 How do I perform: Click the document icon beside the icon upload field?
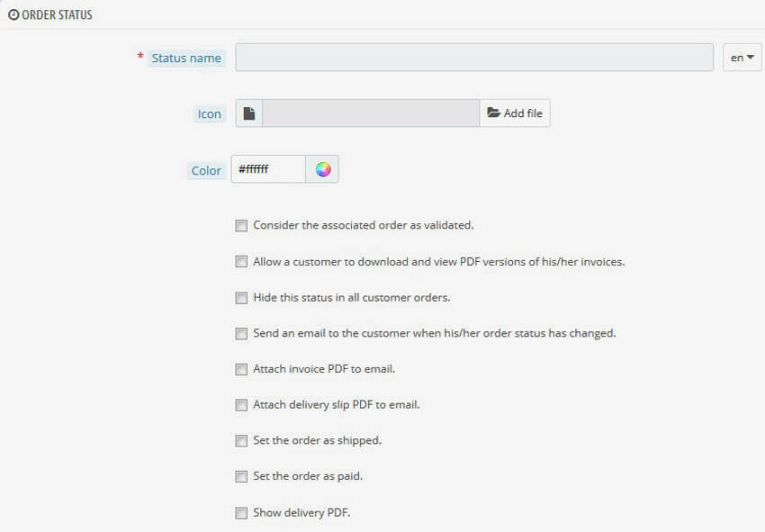(248, 113)
